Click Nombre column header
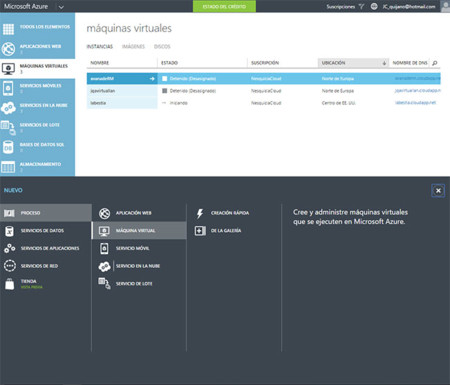 pos(100,63)
